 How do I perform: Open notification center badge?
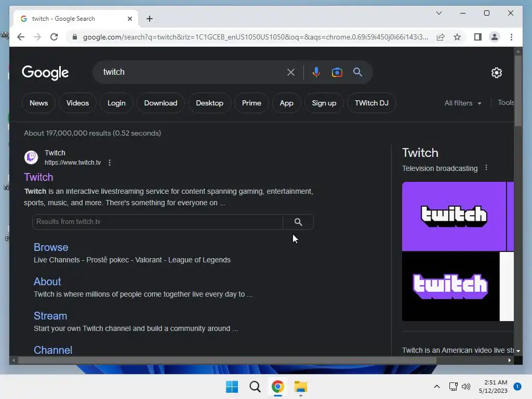517,387
